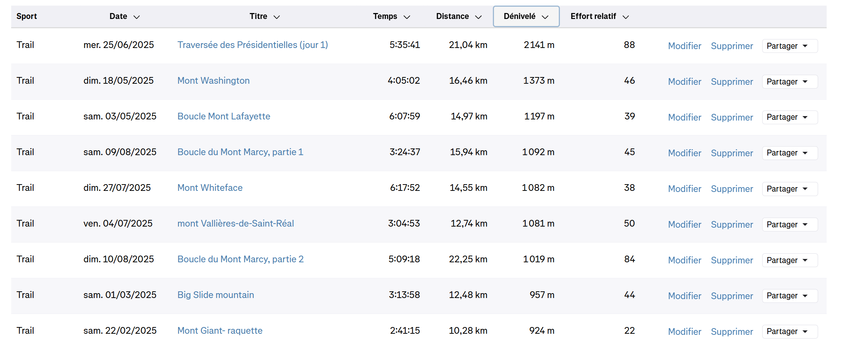
Task: Expand Partager menu for Mont Whiteface
Action: (x=789, y=189)
